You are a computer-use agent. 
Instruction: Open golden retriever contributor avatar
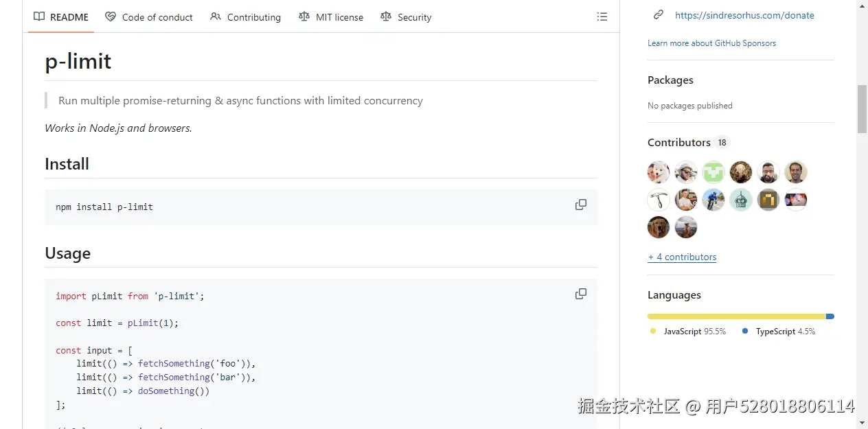coord(659,227)
